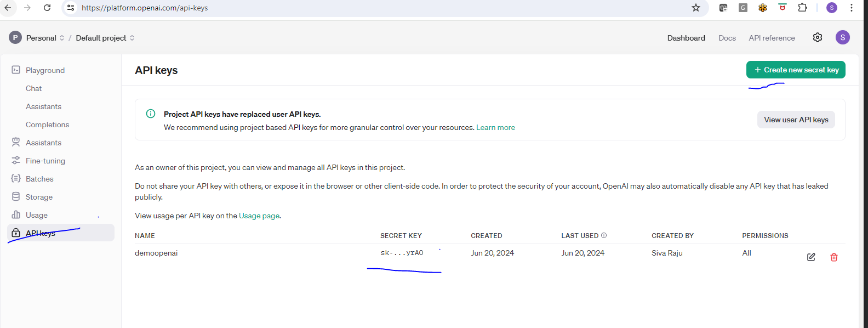Click Create new secret key button

click(796, 70)
